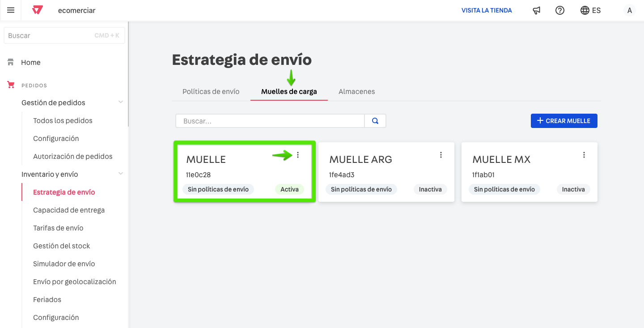Click Sin políticas de envío on MUELLE MX

(504, 189)
